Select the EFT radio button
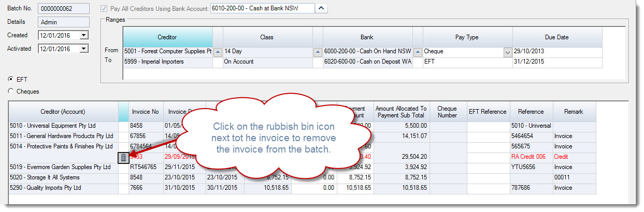The width and height of the screenshot is (644, 212). tap(11, 80)
